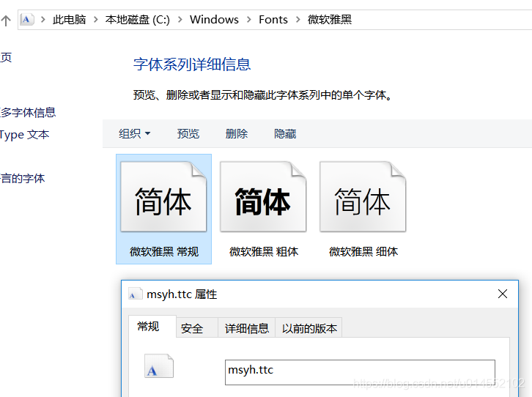The width and height of the screenshot is (532, 397).
Task: Click the Up arrow navigation button
Action: [6, 21]
